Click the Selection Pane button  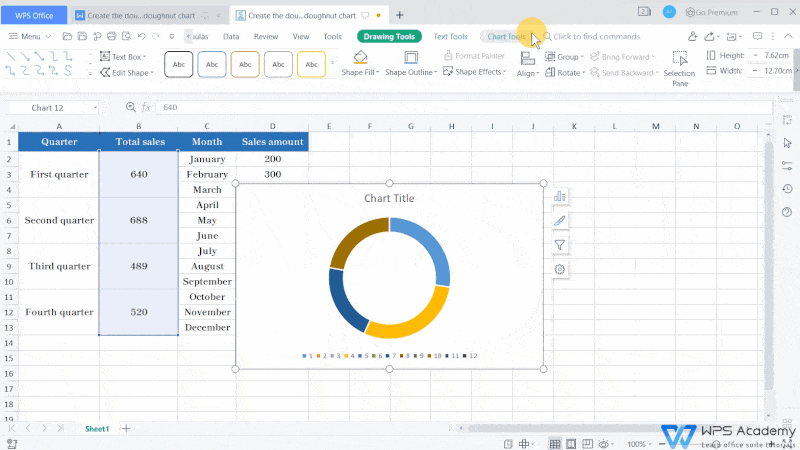(x=679, y=66)
